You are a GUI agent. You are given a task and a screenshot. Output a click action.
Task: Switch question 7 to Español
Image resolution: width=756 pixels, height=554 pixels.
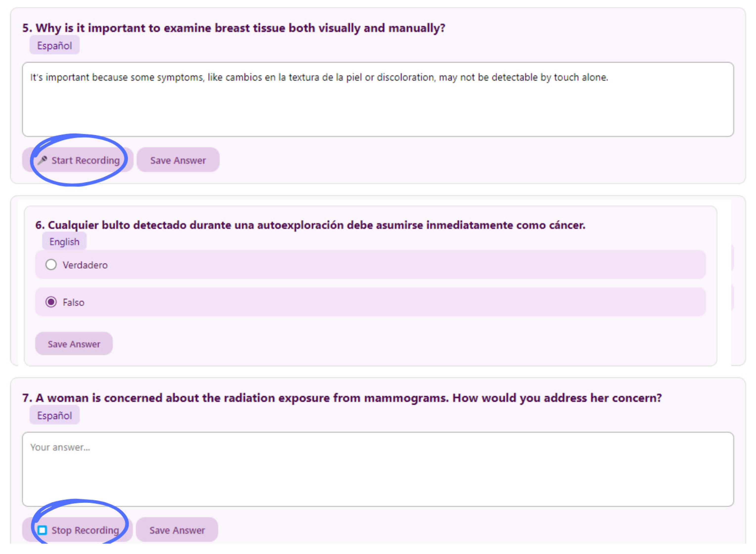pyautogui.click(x=54, y=415)
